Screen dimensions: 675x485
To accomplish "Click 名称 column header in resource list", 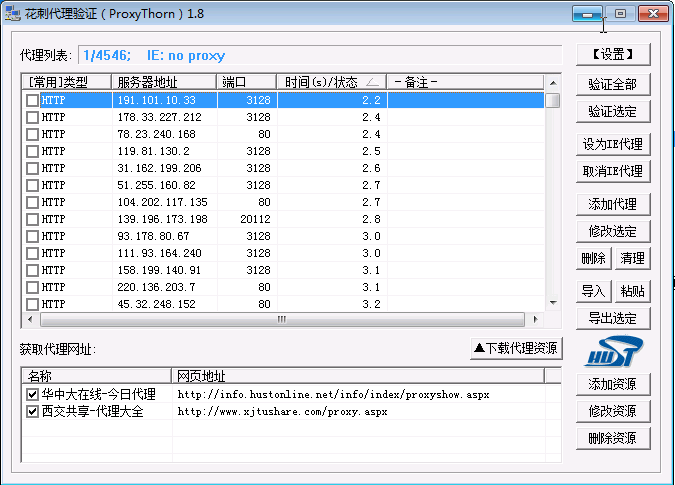I will tap(97, 376).
